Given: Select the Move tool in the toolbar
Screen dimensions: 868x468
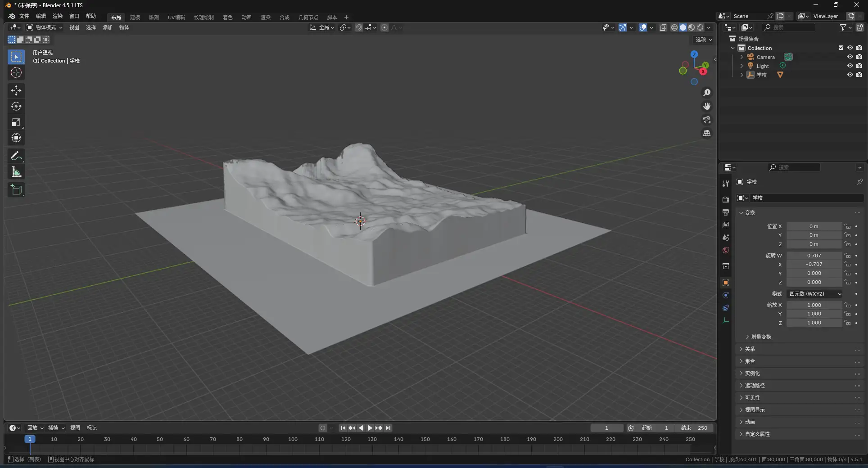Looking at the screenshot, I should point(16,90).
